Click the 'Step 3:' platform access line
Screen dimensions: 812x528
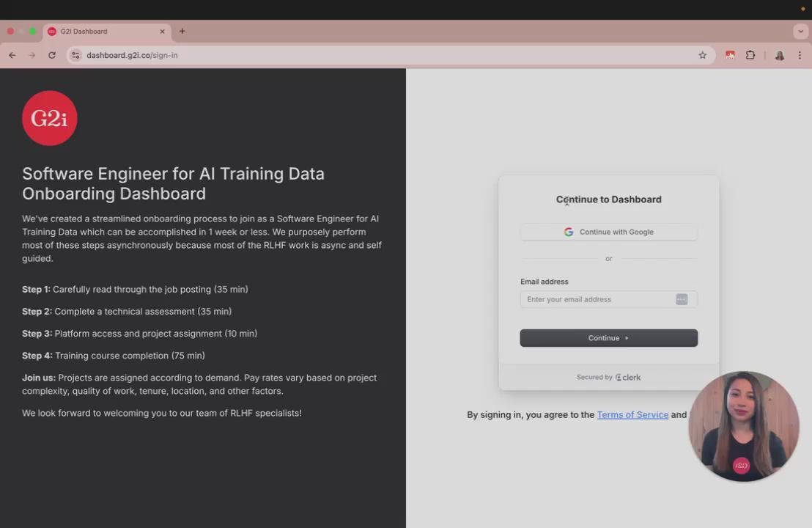pos(140,334)
